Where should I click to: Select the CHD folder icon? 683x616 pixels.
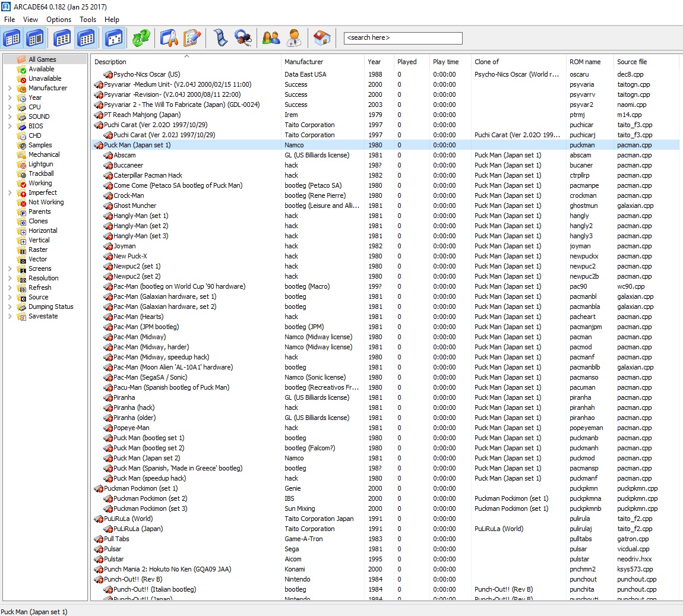pyautogui.click(x=22, y=136)
